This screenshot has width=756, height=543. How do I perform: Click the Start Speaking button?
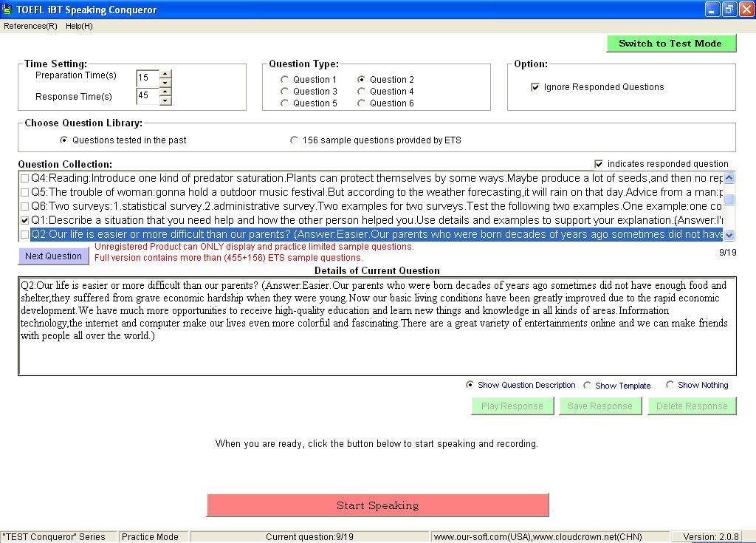point(377,505)
